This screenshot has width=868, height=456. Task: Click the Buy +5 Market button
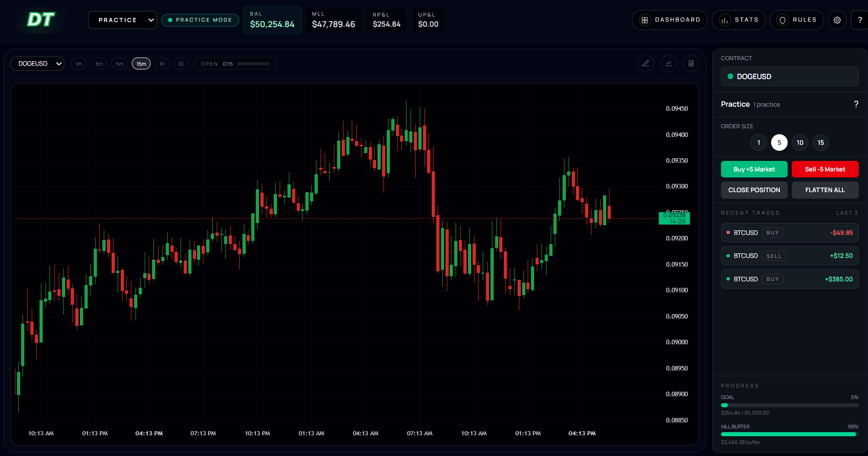tap(754, 169)
